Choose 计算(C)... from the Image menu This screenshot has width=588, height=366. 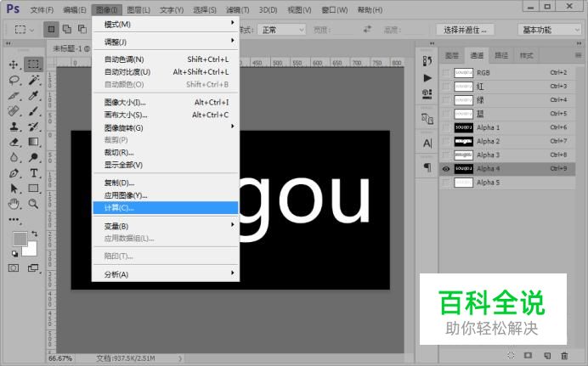[x=166, y=208]
